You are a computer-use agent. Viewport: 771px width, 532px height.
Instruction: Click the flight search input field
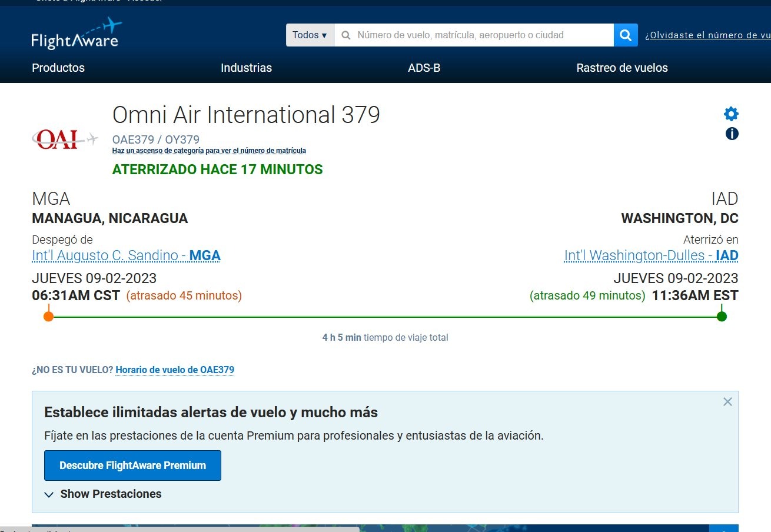click(x=474, y=35)
